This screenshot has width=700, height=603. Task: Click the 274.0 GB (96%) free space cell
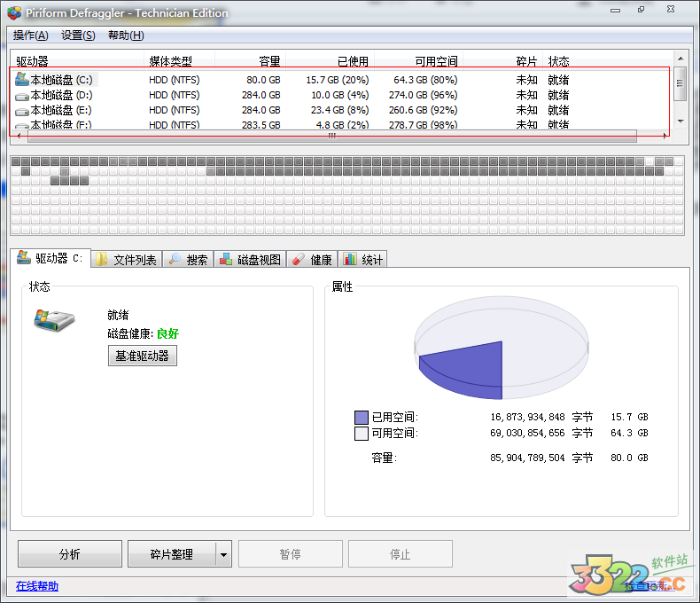coord(423,95)
